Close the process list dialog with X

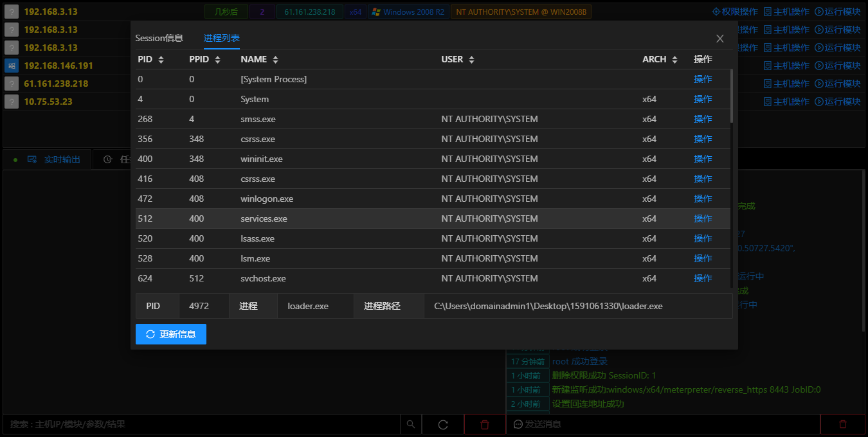(720, 39)
